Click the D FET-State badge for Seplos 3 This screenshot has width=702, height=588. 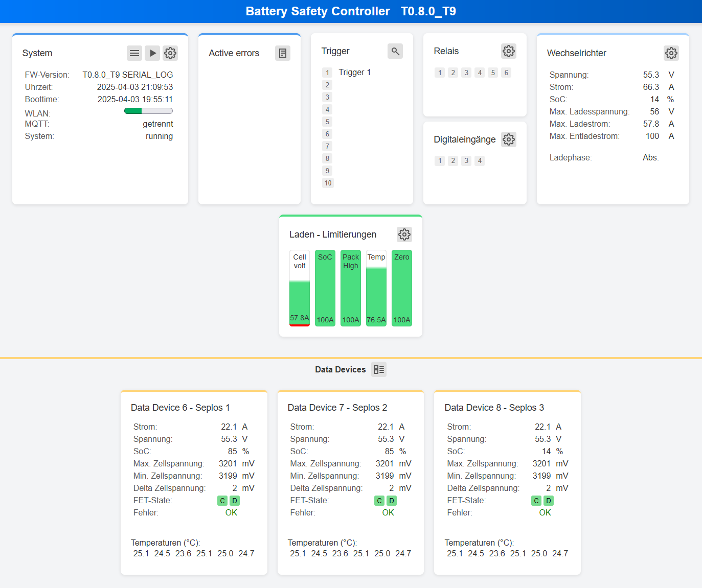(x=549, y=501)
